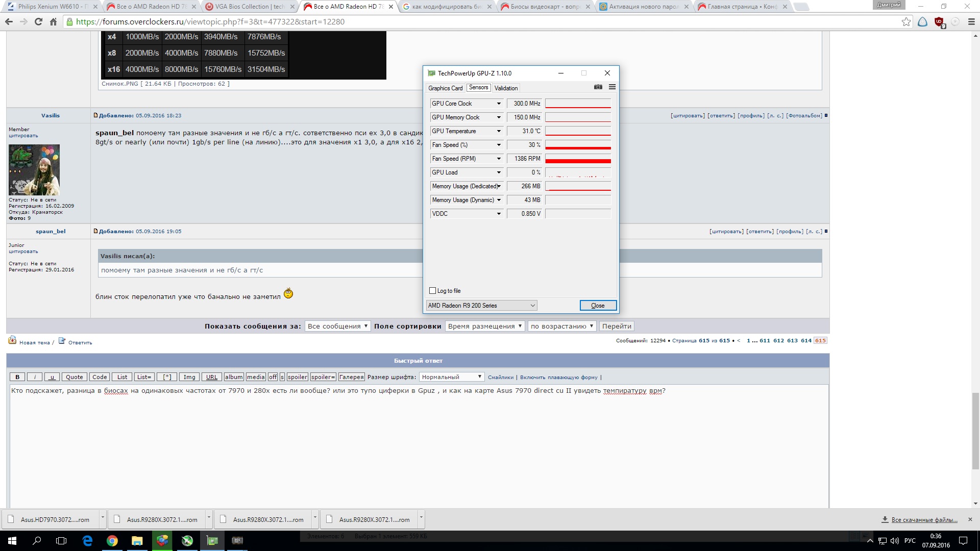Toggle italic formatting button in editor
980x551 pixels.
point(35,377)
